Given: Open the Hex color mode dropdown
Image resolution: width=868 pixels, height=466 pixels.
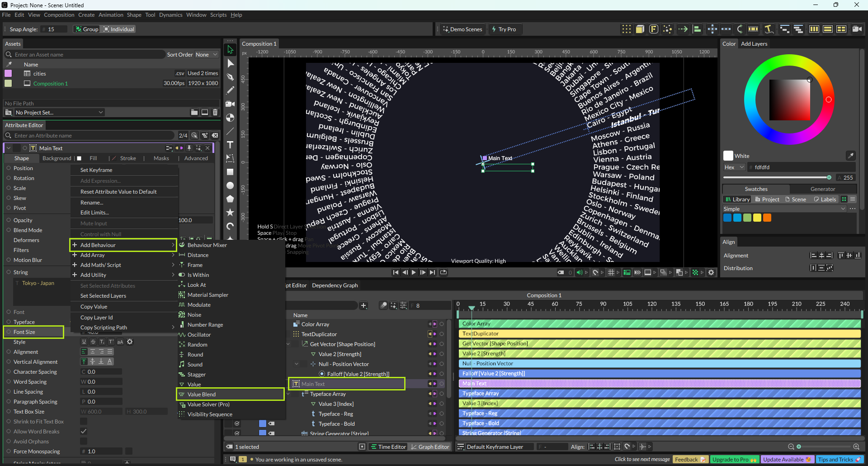Looking at the screenshot, I should 734,167.
